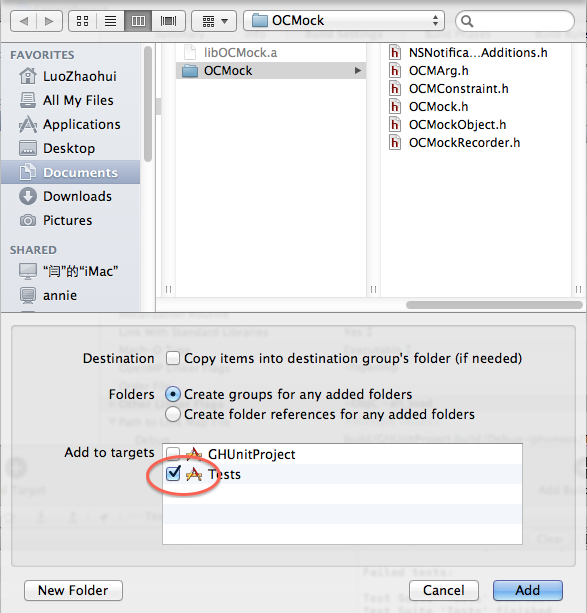Select create folder references for added folders
Image resolution: width=587 pixels, height=613 pixels.
[x=172, y=414]
